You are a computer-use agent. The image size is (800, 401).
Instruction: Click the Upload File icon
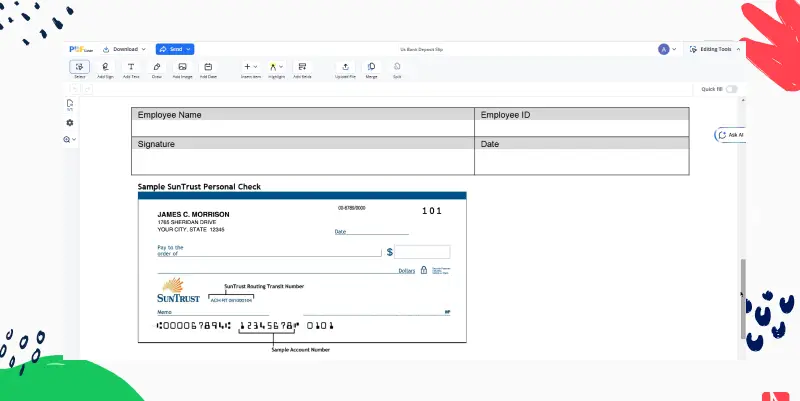click(345, 67)
